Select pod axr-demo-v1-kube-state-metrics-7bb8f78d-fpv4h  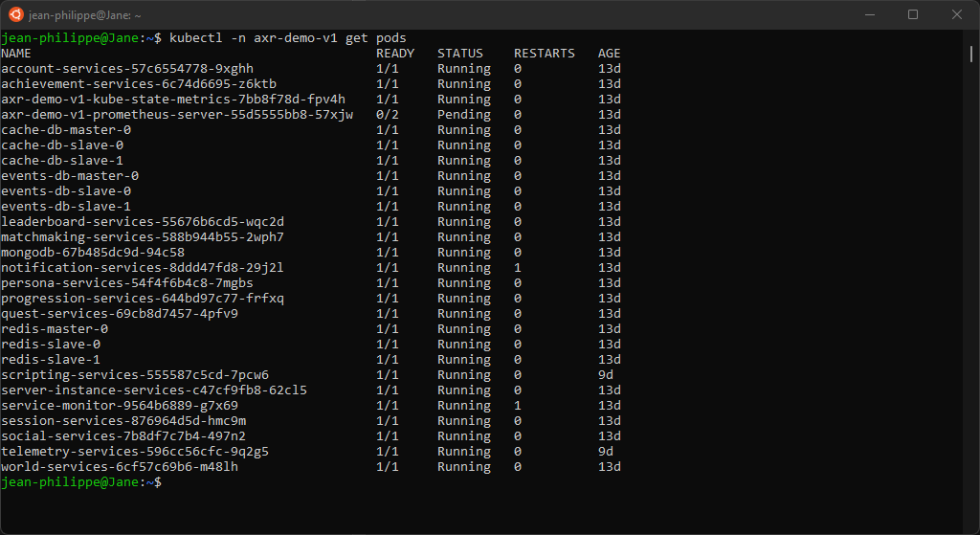173,100
